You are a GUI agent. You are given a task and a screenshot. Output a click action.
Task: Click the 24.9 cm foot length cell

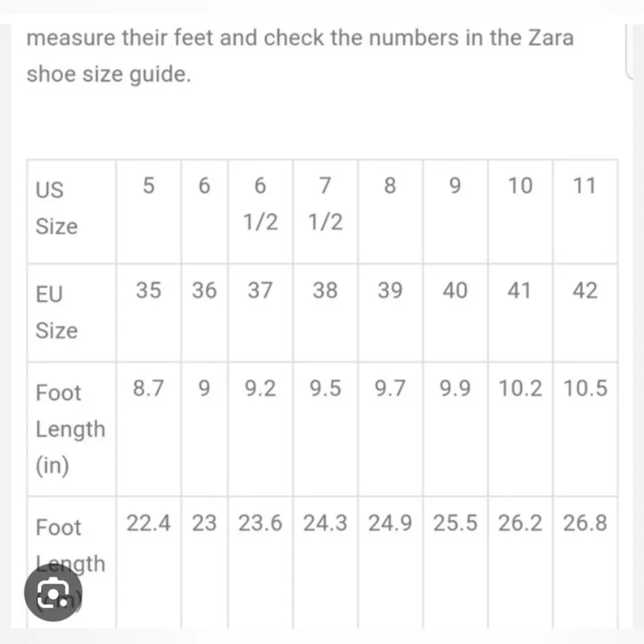tap(390, 562)
